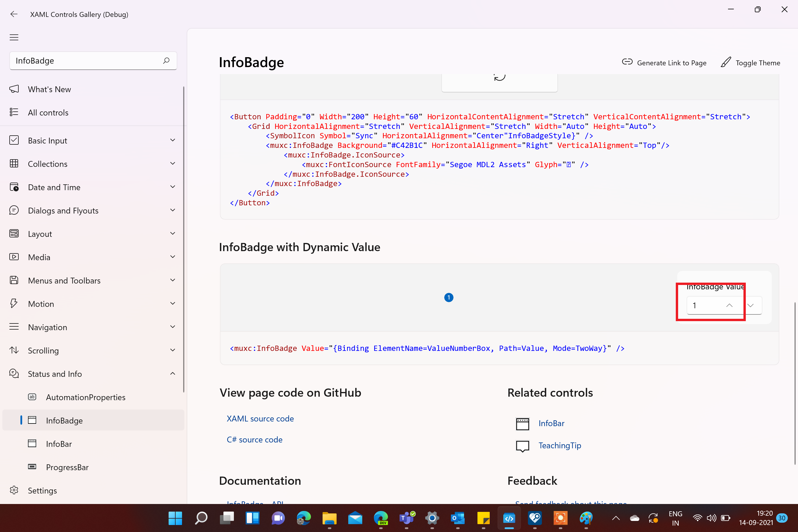Open the XAML source code link

coord(260,418)
